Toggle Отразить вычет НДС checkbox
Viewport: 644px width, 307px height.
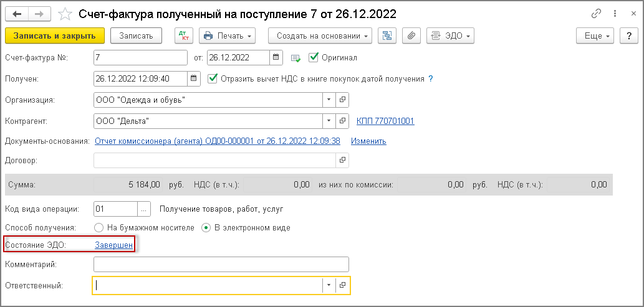[x=213, y=78]
